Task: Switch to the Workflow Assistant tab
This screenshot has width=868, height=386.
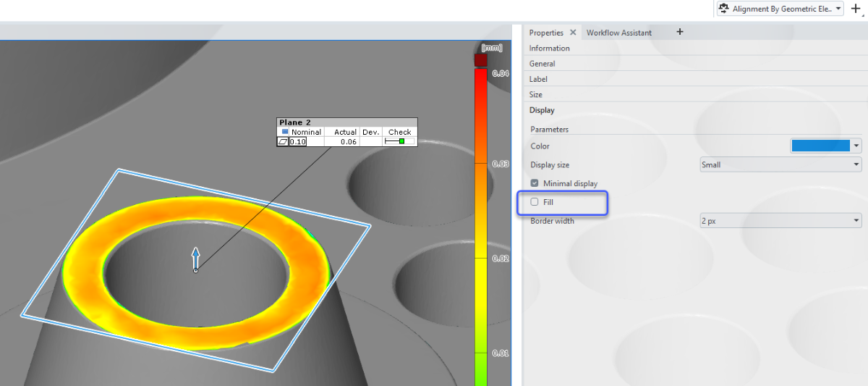Action: coord(618,33)
